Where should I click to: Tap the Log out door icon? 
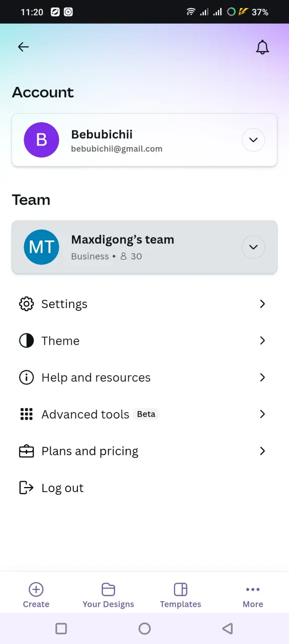click(x=26, y=488)
